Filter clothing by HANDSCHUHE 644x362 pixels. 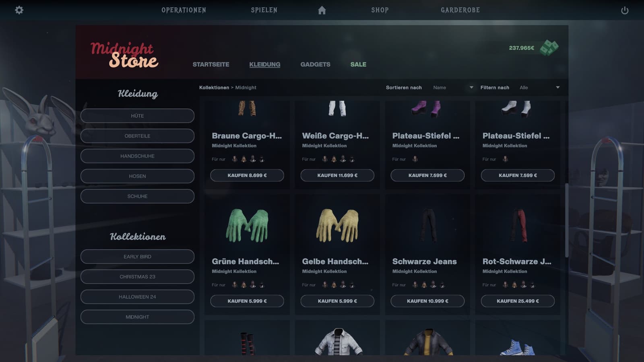(x=137, y=156)
